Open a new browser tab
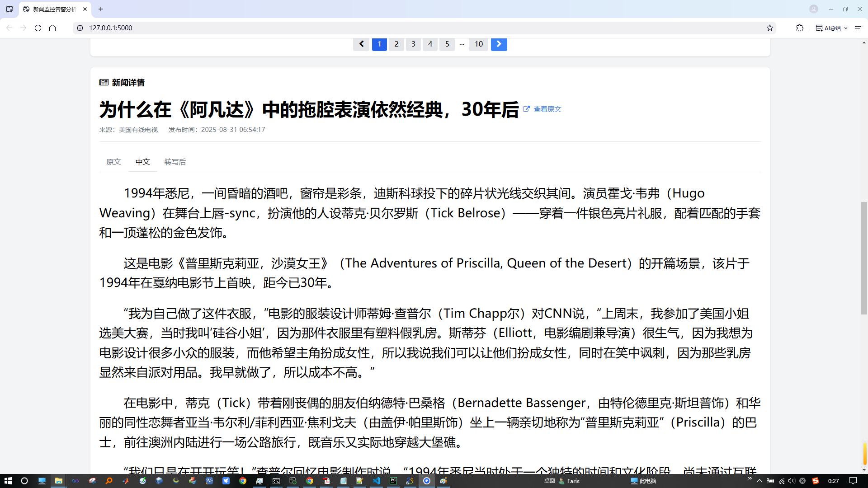 (101, 9)
